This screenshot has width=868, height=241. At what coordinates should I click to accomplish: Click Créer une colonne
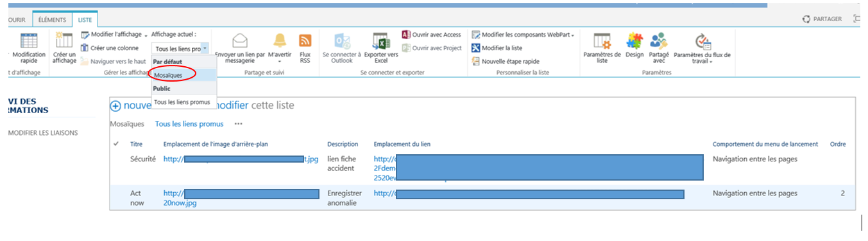pos(110,48)
